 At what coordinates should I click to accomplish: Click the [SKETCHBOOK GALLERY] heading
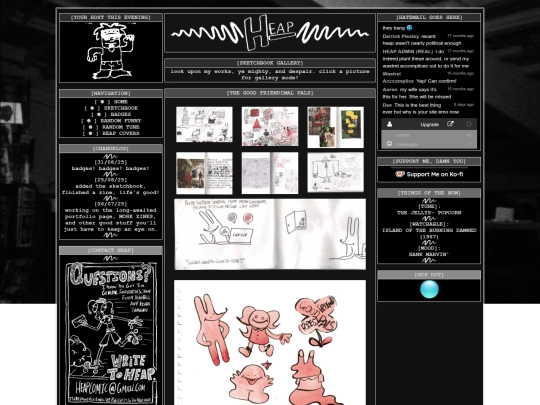[x=270, y=63]
